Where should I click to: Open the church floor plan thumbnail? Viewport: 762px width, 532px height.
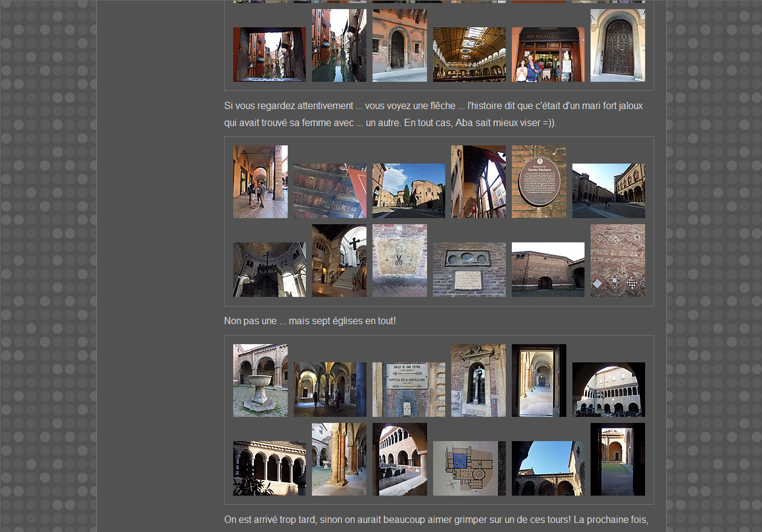pos(469,468)
